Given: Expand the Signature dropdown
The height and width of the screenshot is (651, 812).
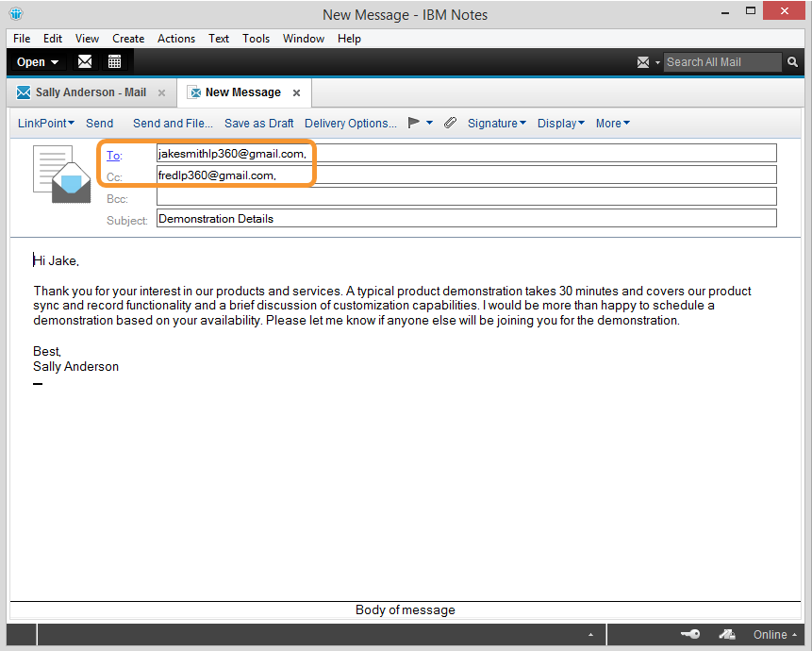Looking at the screenshot, I should [x=496, y=123].
